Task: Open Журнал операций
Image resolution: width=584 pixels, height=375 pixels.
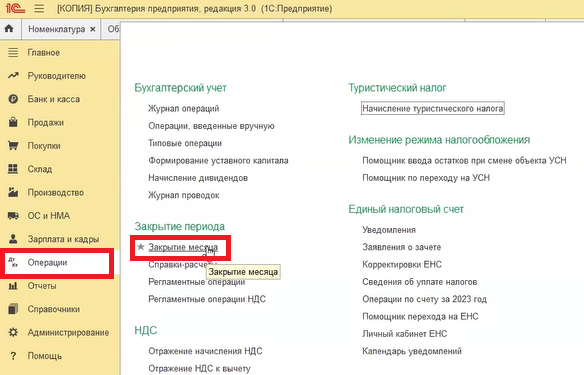Action: coord(184,108)
